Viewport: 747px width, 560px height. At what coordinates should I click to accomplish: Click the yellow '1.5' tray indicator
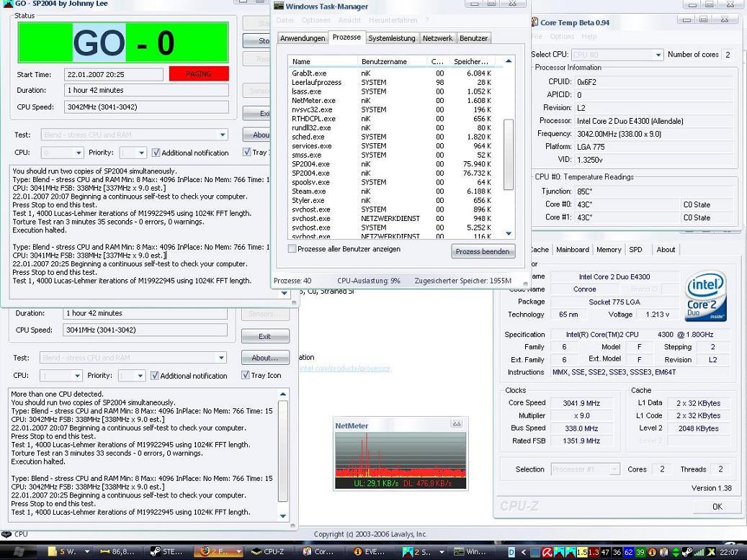pos(582,552)
